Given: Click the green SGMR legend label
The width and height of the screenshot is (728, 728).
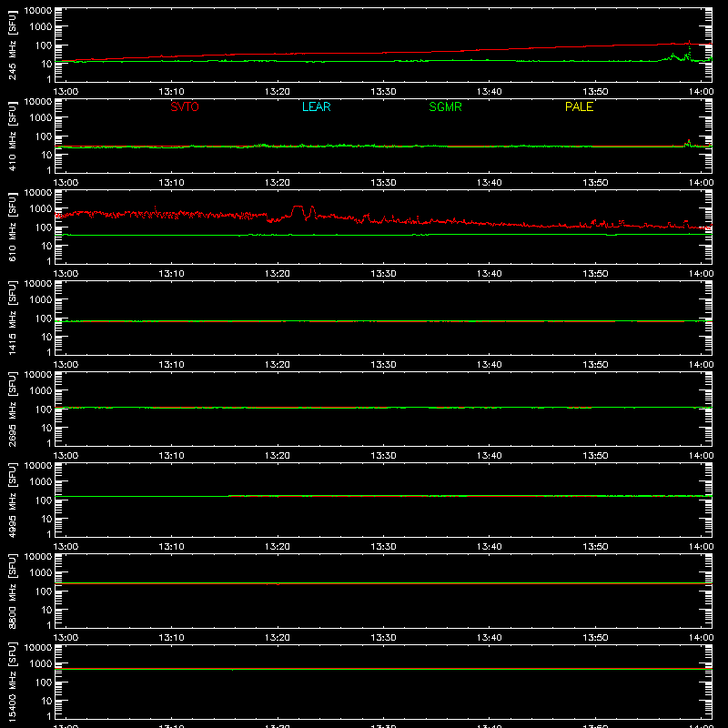Looking at the screenshot, I should point(445,106).
